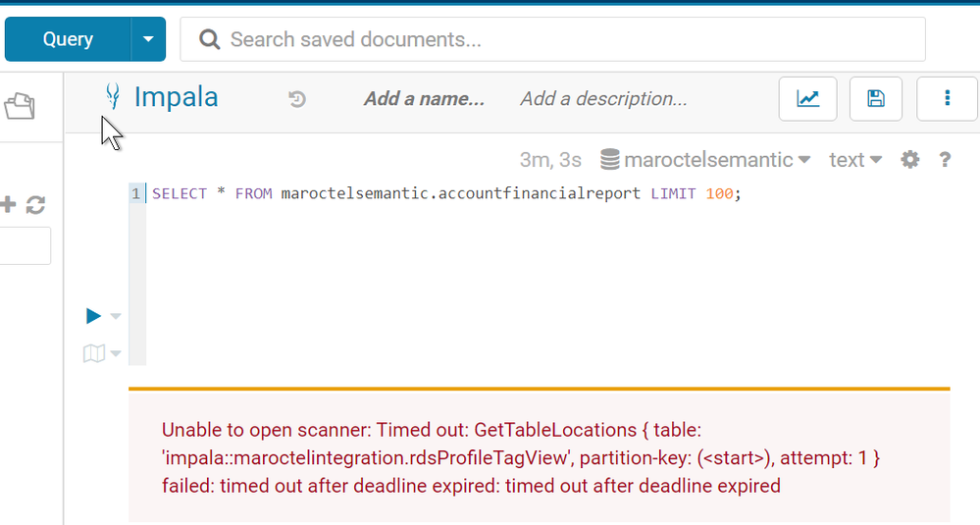Click the Add a name field
This screenshot has height=525, width=980.
[x=425, y=99]
